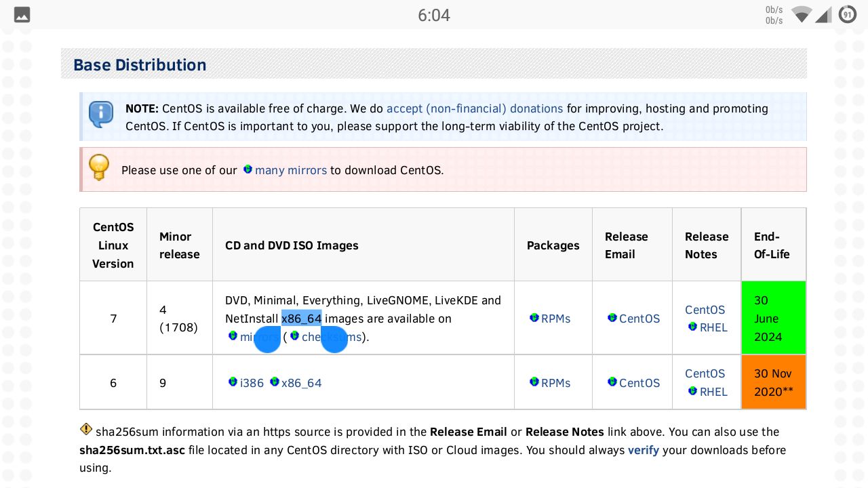
Task: Tap the image notification icon in status bar
Action: click(x=22, y=14)
